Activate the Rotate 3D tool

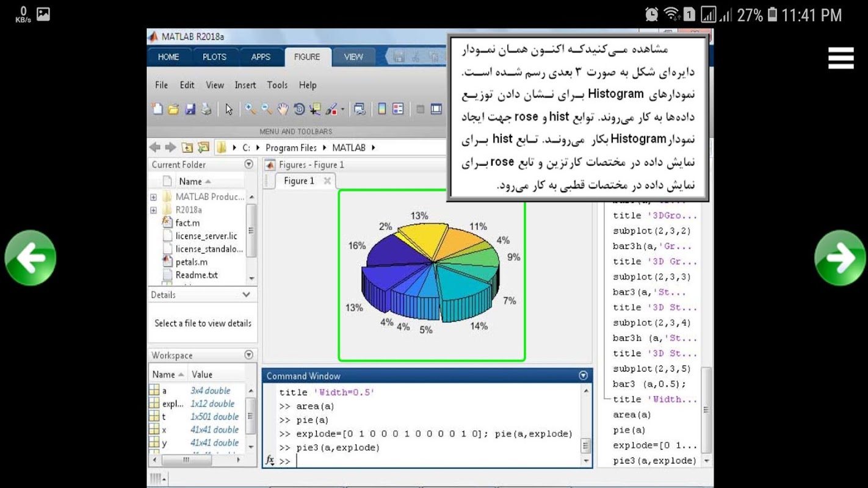(x=299, y=109)
